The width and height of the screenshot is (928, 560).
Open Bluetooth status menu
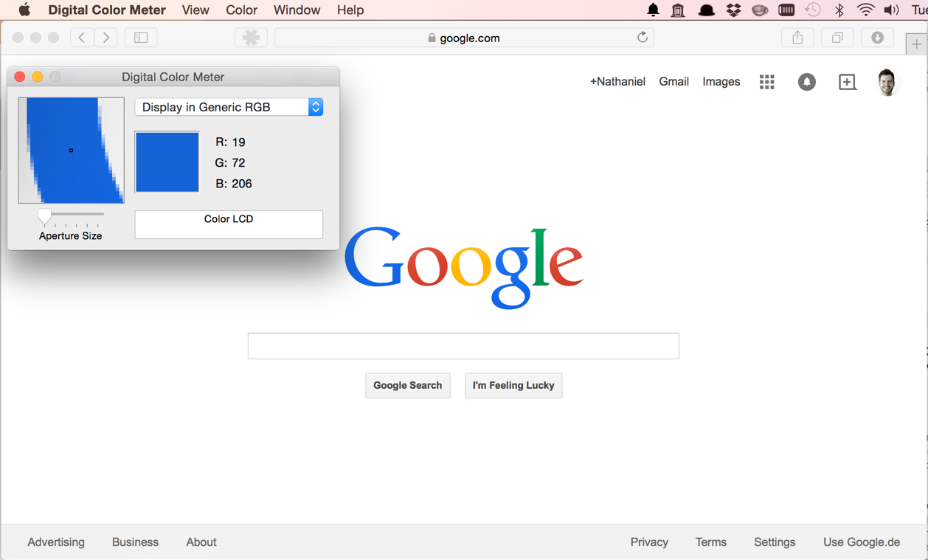tap(839, 10)
